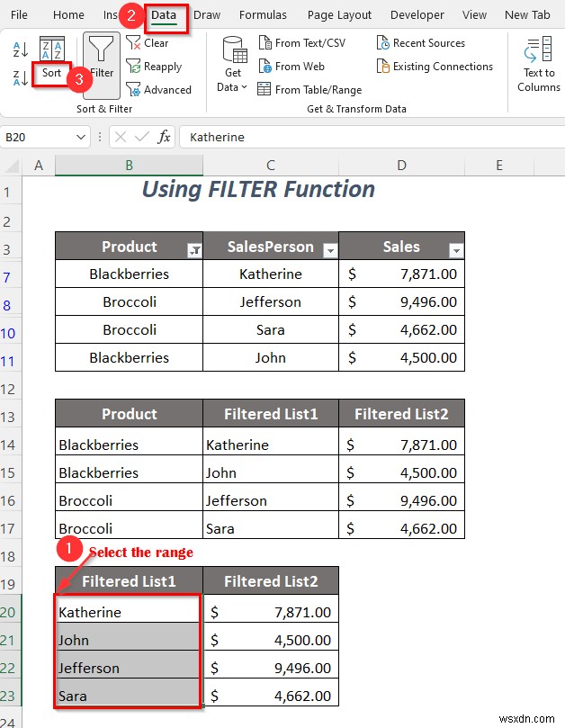This screenshot has height=728, width=565.
Task: Open Insert Function fx button
Action: pyautogui.click(x=164, y=137)
